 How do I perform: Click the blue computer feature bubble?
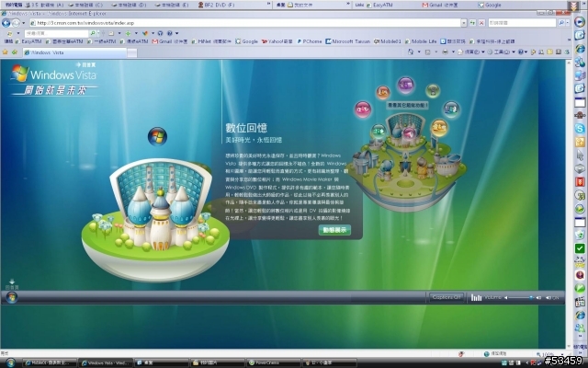(x=451, y=109)
